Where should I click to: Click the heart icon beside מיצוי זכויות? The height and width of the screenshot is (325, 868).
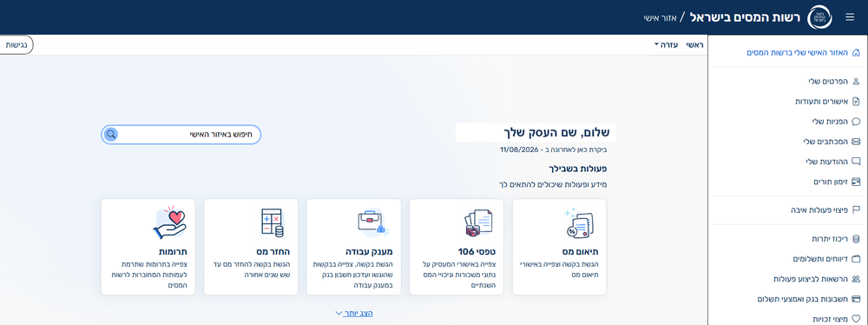pyautogui.click(x=857, y=319)
